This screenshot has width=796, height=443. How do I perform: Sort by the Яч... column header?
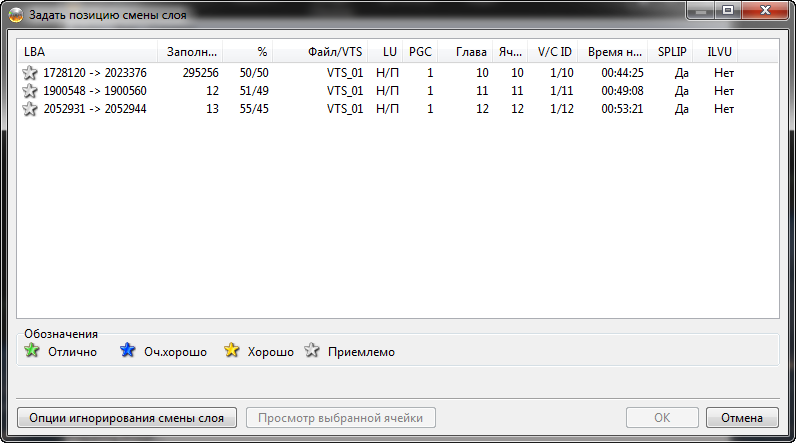[511, 52]
